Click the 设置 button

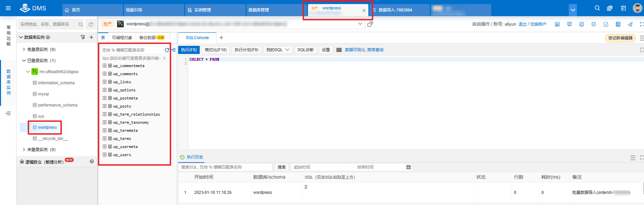point(326,50)
